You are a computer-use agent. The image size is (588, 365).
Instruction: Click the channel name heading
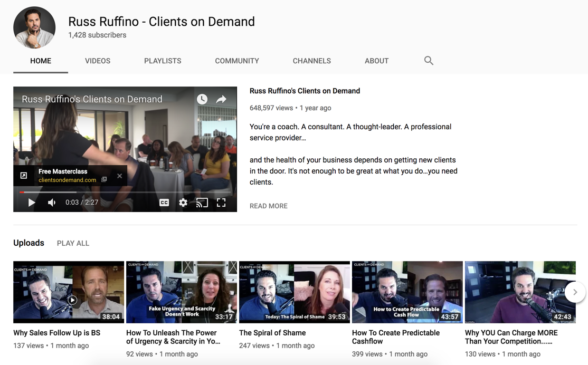[162, 21]
